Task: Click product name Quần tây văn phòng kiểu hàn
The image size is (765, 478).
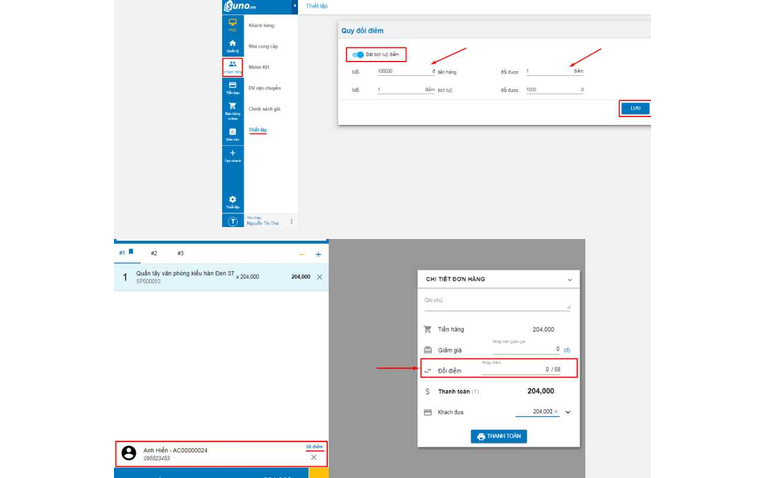Action: coord(185,274)
